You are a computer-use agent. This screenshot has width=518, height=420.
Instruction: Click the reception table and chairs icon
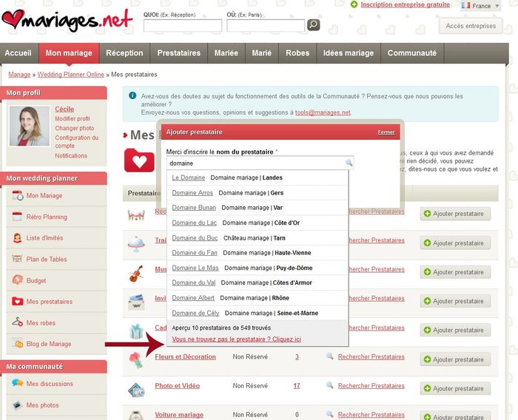point(136,215)
